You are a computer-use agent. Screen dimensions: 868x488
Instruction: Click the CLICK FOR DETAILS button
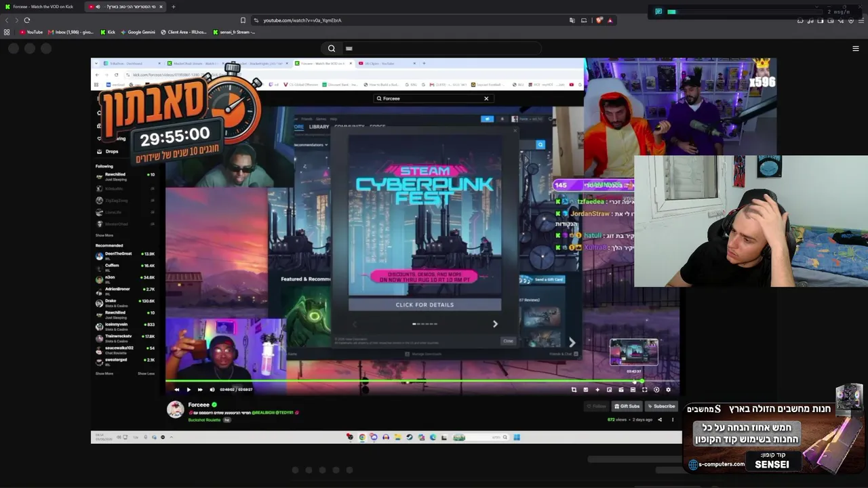pyautogui.click(x=425, y=304)
